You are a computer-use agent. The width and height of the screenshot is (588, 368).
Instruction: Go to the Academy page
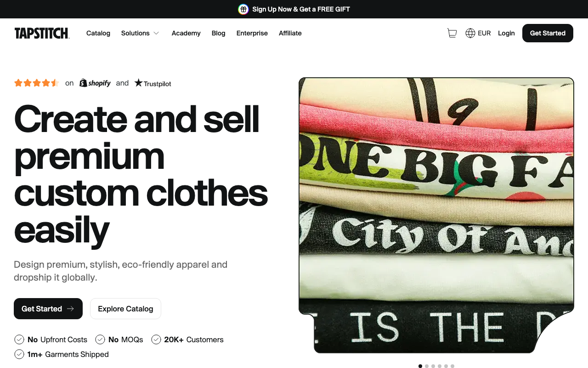point(186,33)
